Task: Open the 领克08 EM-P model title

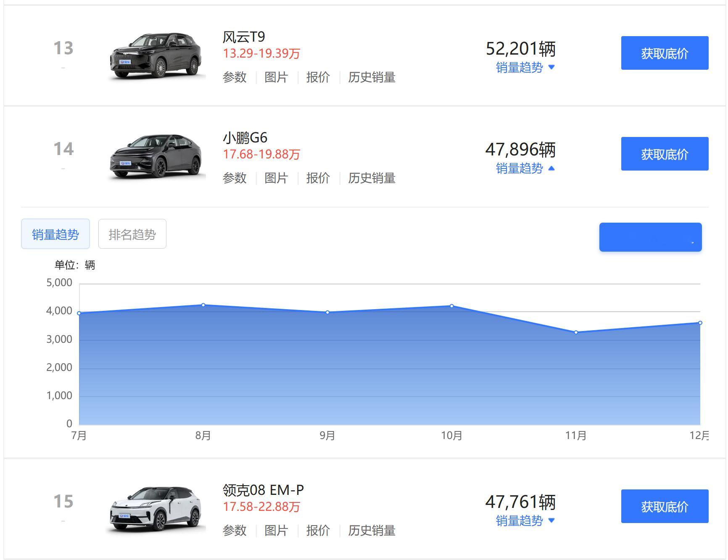Action: tap(263, 490)
